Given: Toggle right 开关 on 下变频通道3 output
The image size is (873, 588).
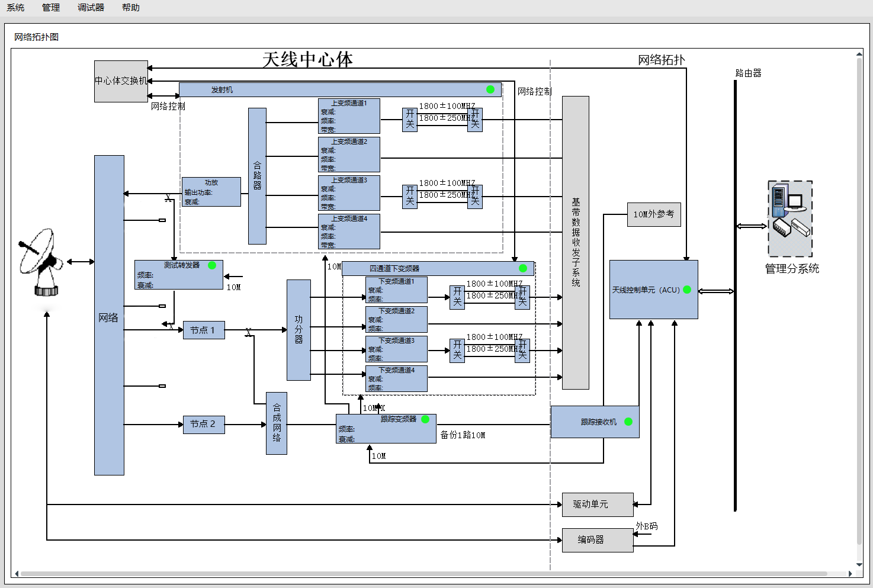Looking at the screenshot, I should point(522,351).
